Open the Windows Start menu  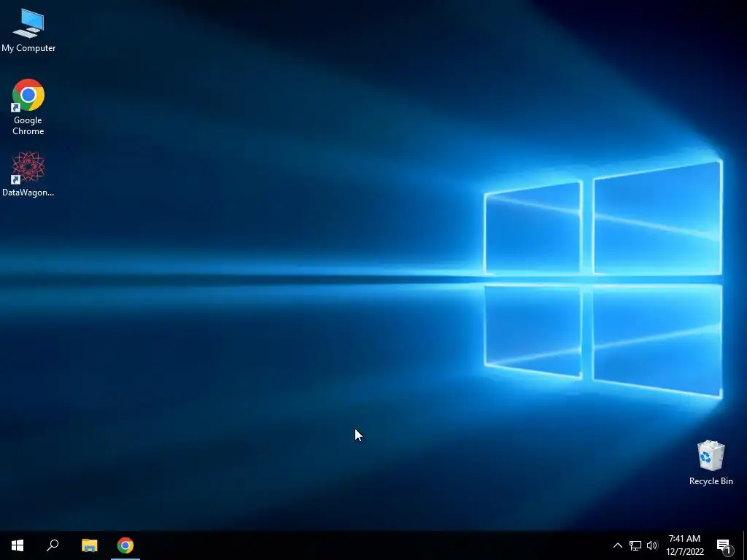pyautogui.click(x=18, y=545)
